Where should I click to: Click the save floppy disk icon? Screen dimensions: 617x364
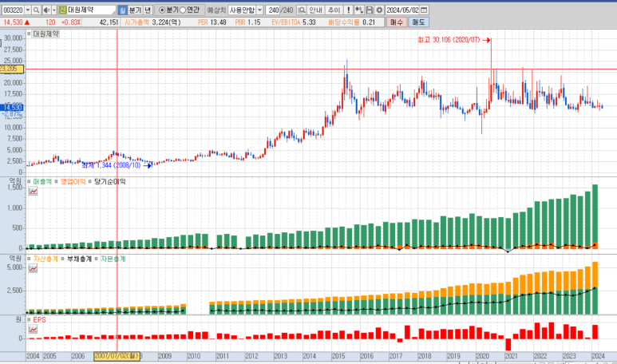click(x=369, y=10)
